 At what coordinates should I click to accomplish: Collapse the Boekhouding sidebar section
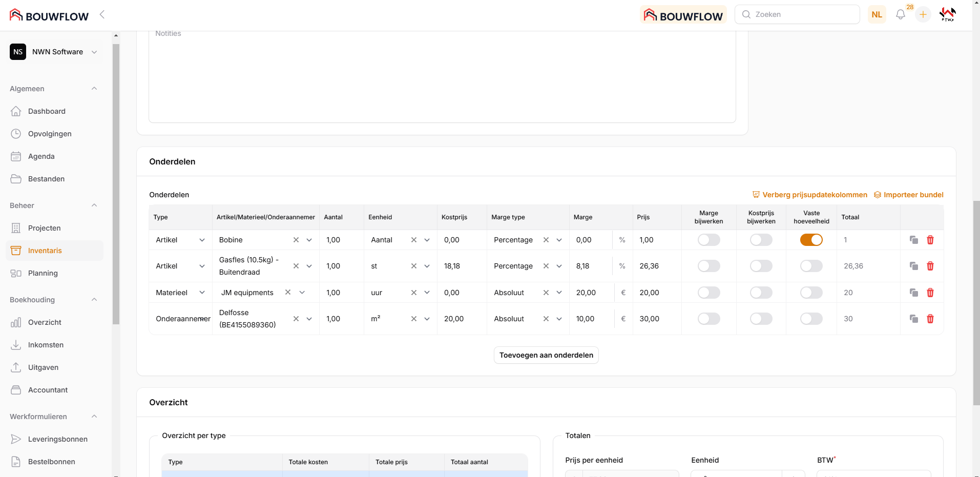click(94, 300)
